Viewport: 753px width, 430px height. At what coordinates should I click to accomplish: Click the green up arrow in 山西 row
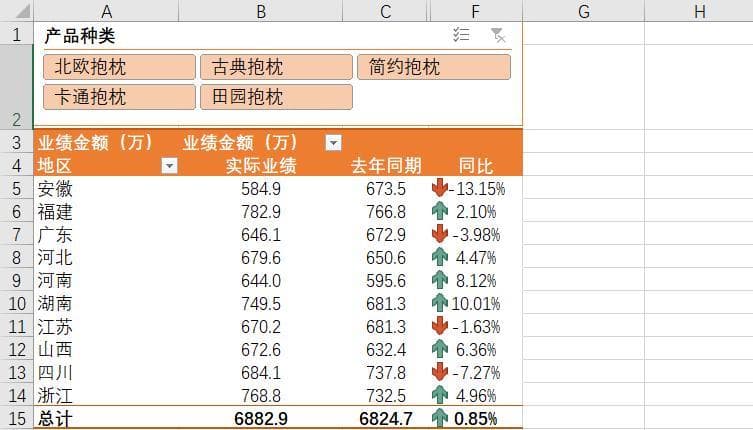point(439,349)
